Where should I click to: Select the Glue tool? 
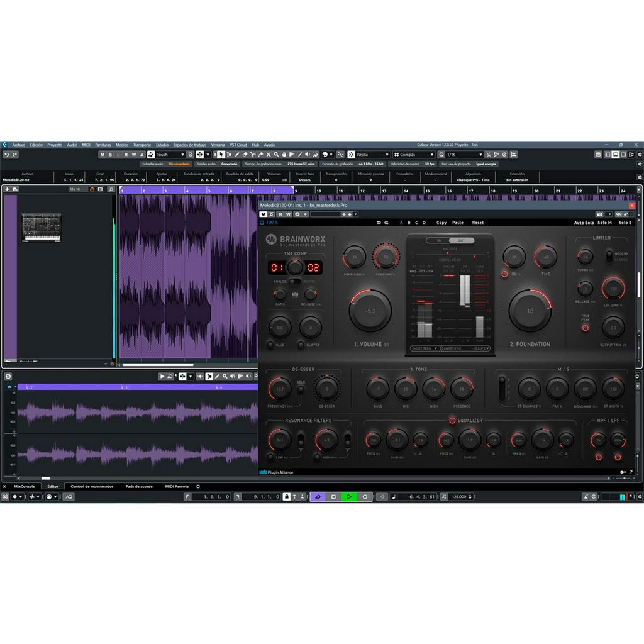click(260, 155)
